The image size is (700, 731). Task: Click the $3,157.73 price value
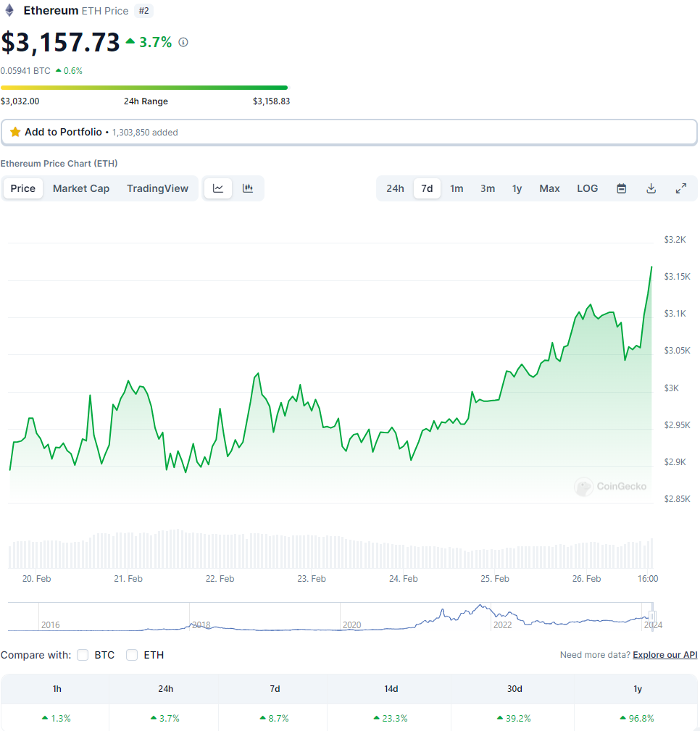pos(61,43)
